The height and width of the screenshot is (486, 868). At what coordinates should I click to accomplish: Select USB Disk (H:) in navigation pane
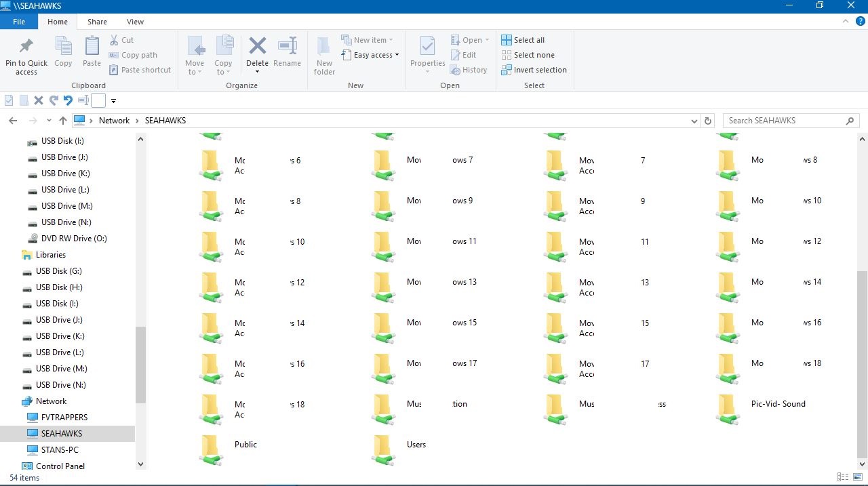(52, 287)
